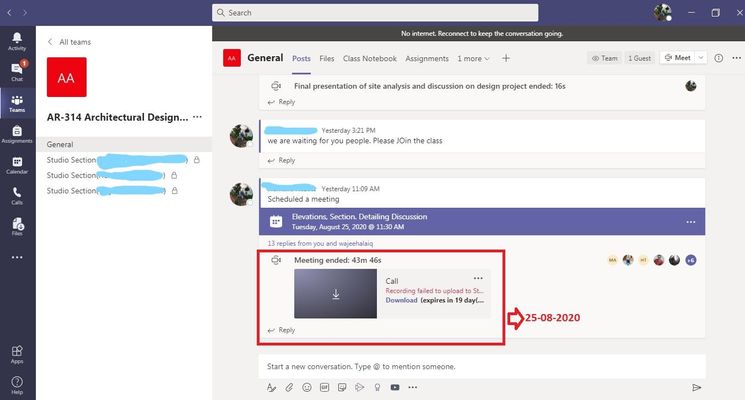This screenshot has width=745, height=400.
Task: Open Assignments from the left rail
Action: click(17, 134)
